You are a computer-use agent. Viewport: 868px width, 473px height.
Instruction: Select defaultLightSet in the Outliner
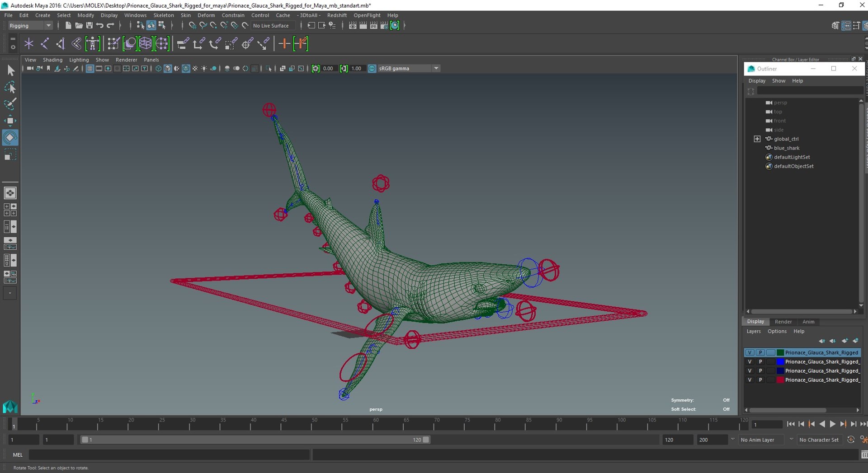[792, 157]
